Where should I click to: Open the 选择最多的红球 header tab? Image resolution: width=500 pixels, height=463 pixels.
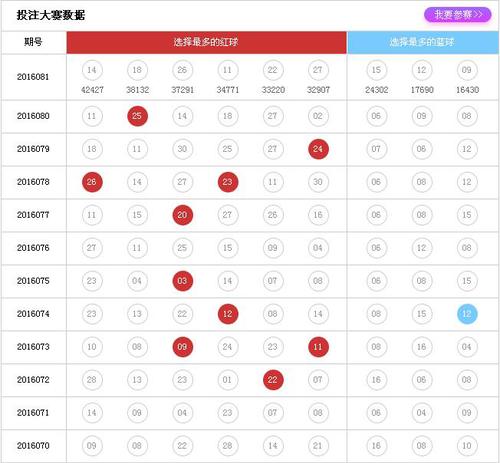pyautogui.click(x=207, y=42)
